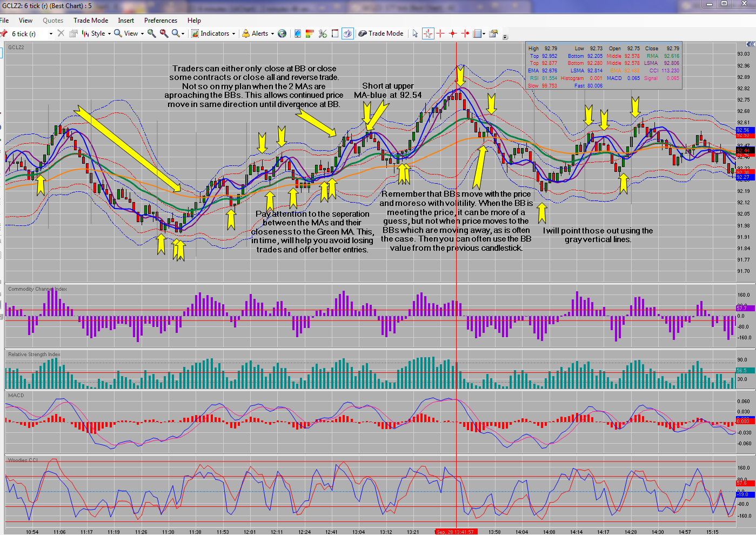Expand the Style dropdown arrow

[x=109, y=34]
